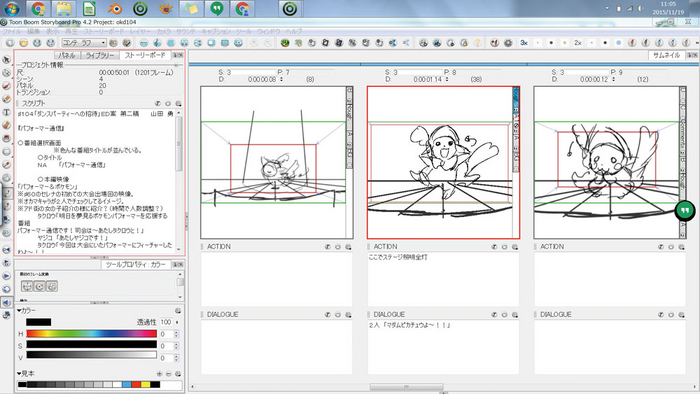Image resolution: width=700 pixels, height=394 pixels.
Task: Toggle the 2x onion skin button
Action: (x=578, y=43)
